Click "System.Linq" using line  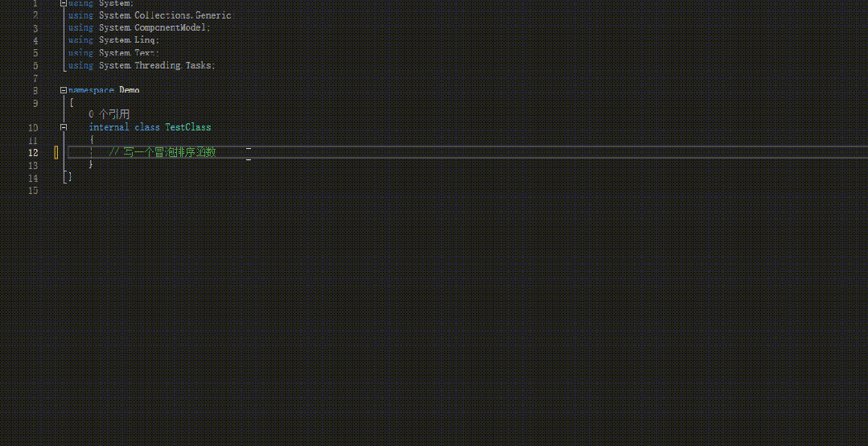point(114,40)
